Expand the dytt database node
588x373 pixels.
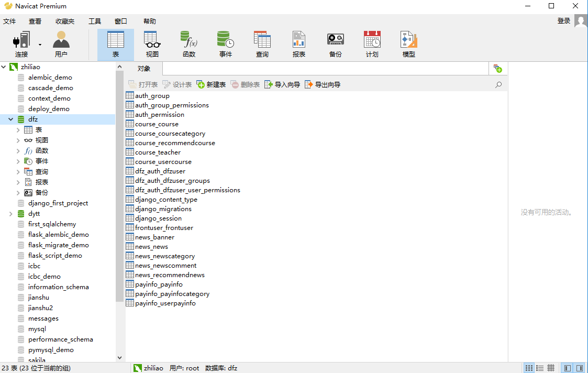coord(10,214)
